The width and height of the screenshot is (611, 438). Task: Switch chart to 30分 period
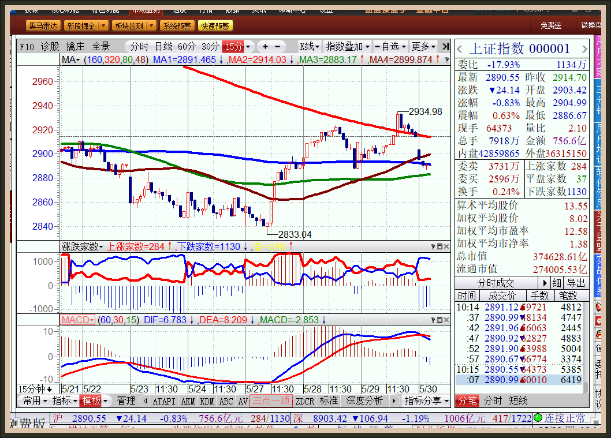[210, 47]
